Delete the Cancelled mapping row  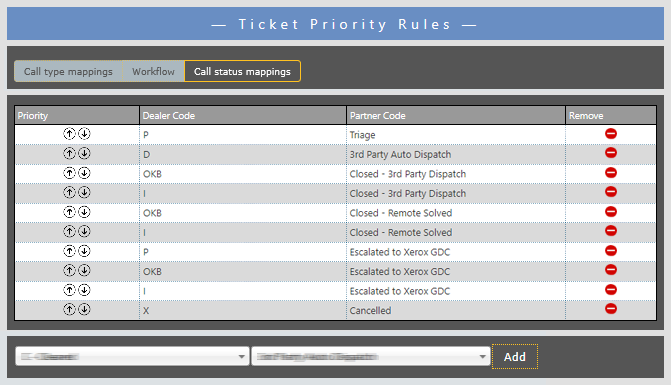[x=611, y=309]
